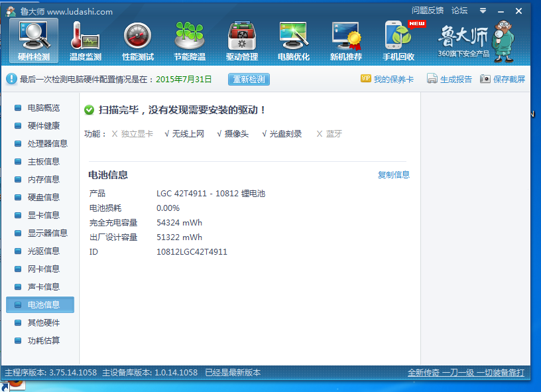
Task: Select 显示器信息 in the sidebar
Action: coord(40,233)
